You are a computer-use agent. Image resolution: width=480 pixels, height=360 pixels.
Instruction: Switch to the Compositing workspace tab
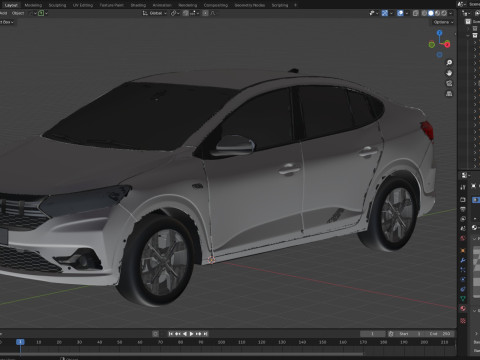click(x=216, y=5)
